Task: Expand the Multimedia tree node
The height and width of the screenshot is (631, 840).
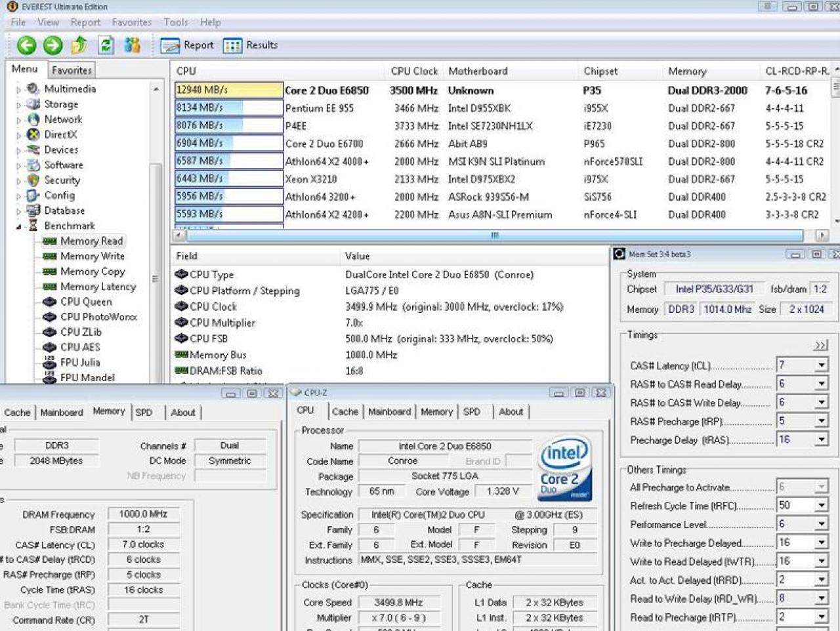Action: [x=18, y=89]
